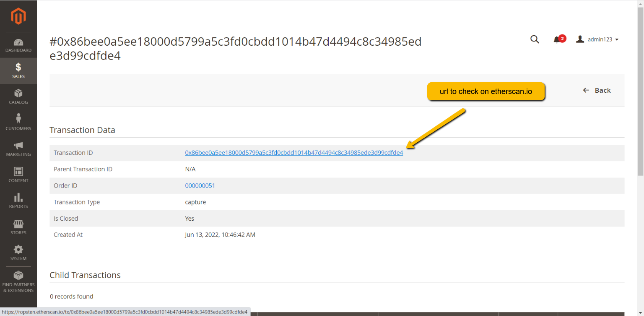Screen dimensions: 644x316
Task: Expand the admin123 account dropdown
Action: tap(598, 39)
